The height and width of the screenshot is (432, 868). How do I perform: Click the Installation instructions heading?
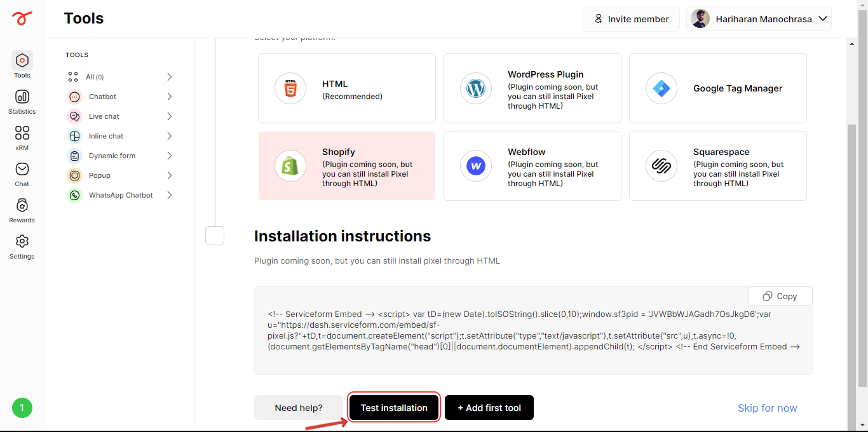(342, 236)
